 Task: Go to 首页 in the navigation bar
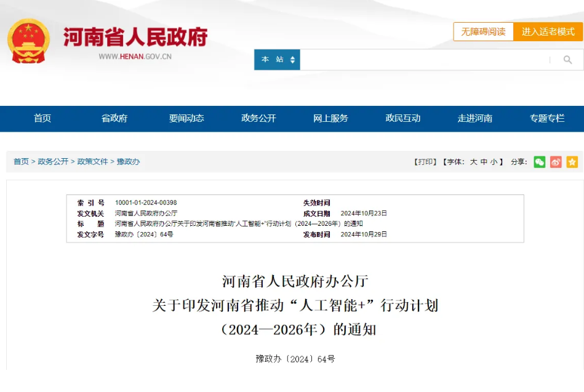(42, 119)
